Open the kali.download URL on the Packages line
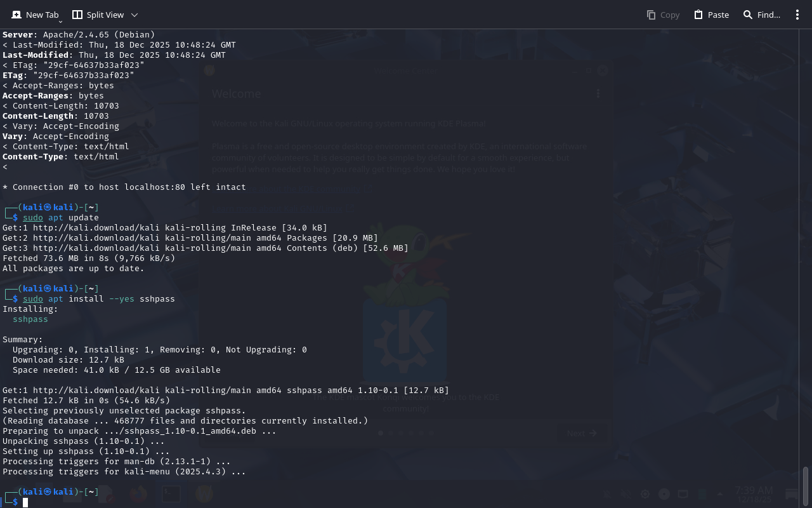812x508 pixels. coord(93,238)
